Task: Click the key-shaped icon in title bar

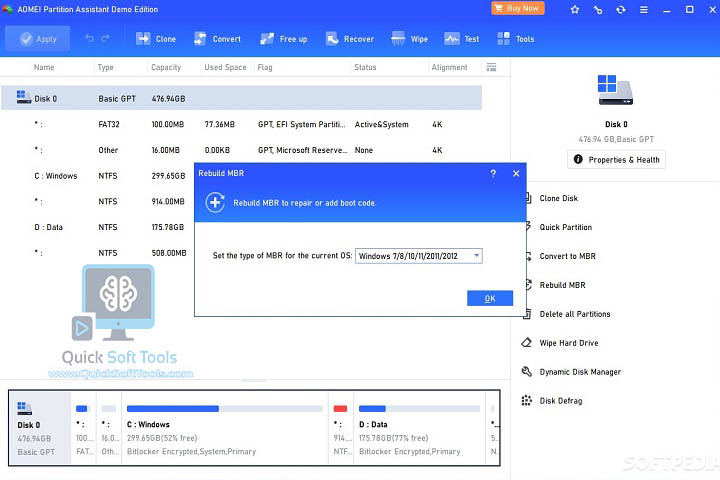Action: pyautogui.click(x=597, y=10)
